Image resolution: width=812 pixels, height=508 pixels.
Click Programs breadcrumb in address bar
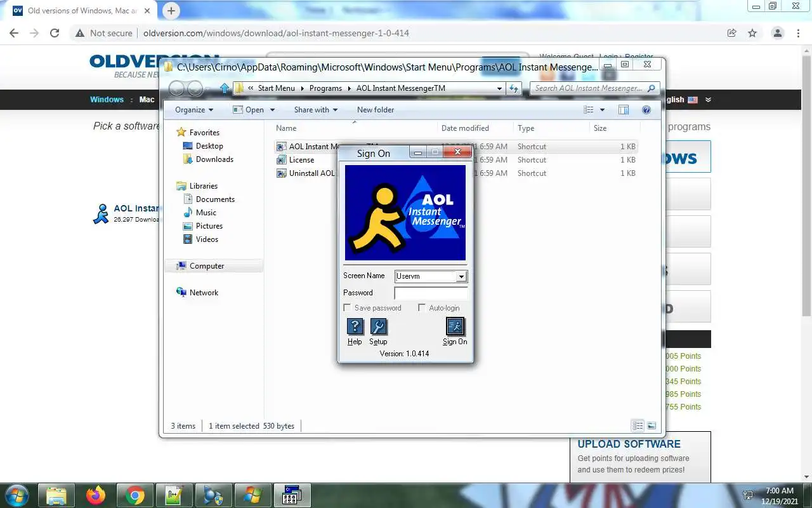point(325,88)
